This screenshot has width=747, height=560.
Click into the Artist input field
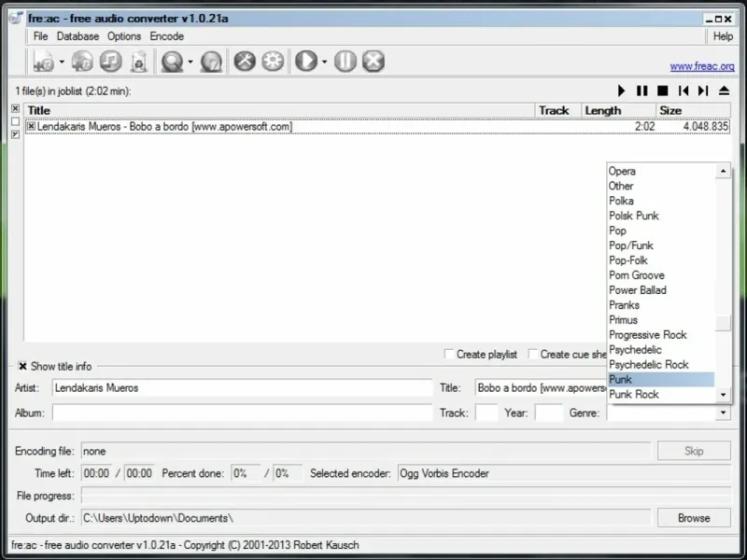coord(242,387)
